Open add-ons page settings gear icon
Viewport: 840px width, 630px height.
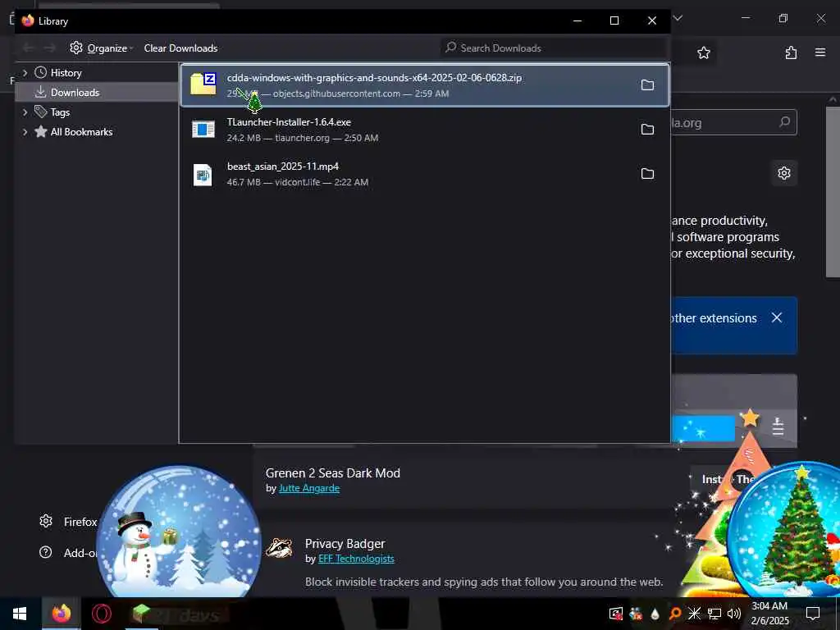(783, 173)
